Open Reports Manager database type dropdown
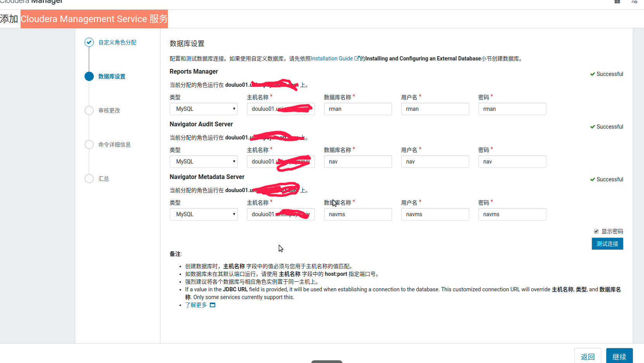The height and width of the screenshot is (363, 644). pyautogui.click(x=204, y=109)
